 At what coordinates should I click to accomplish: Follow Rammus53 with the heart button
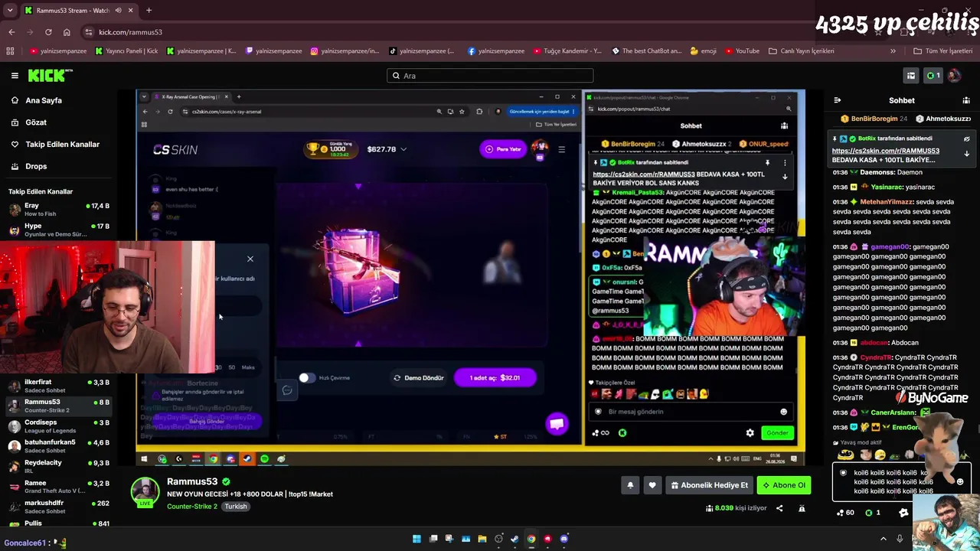tap(652, 485)
